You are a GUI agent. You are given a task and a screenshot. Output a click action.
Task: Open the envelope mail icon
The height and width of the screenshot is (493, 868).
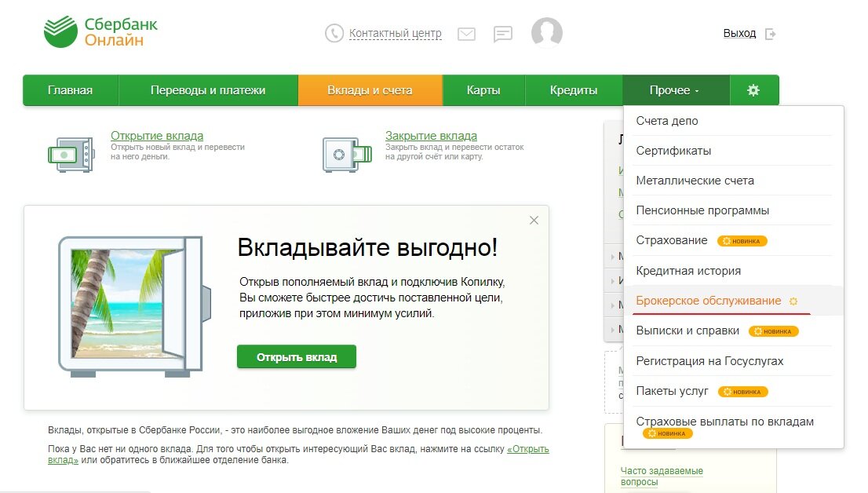coord(467,34)
